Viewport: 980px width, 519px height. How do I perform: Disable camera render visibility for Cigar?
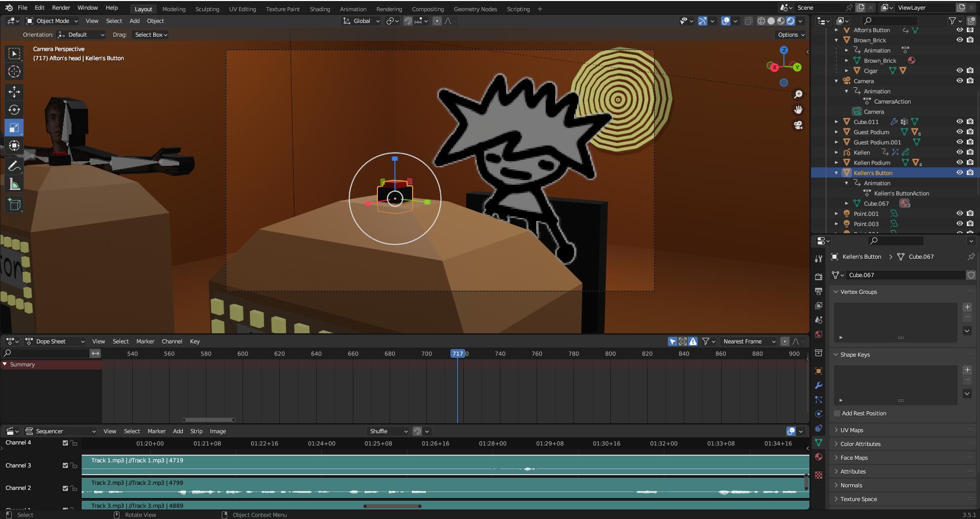970,70
